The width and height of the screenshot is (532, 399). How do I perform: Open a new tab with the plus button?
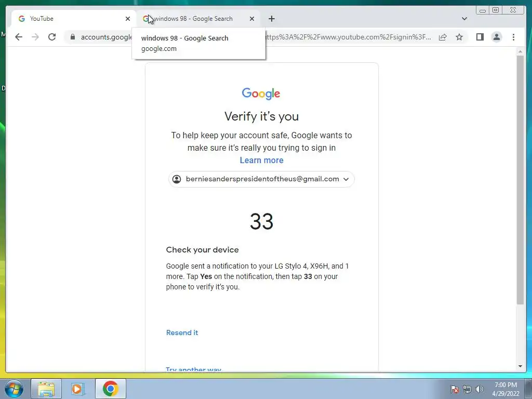(271, 19)
